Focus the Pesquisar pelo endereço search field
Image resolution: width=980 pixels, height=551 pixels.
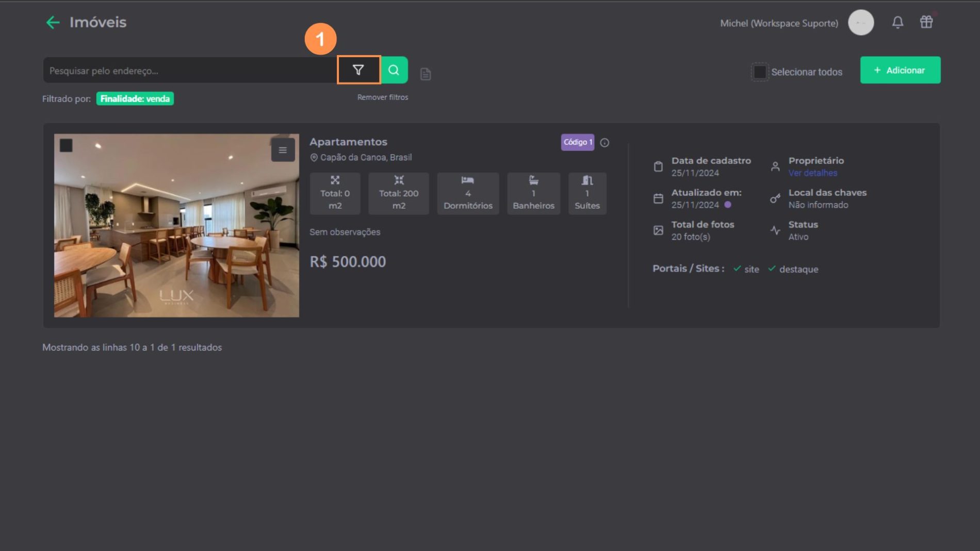tap(190, 70)
